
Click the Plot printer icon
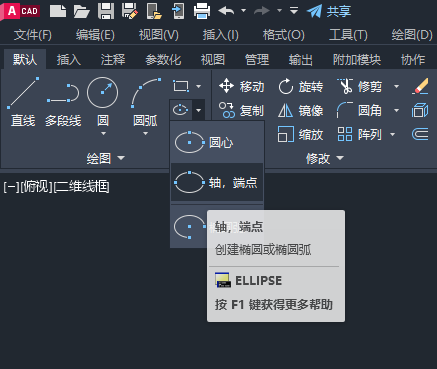(202, 11)
